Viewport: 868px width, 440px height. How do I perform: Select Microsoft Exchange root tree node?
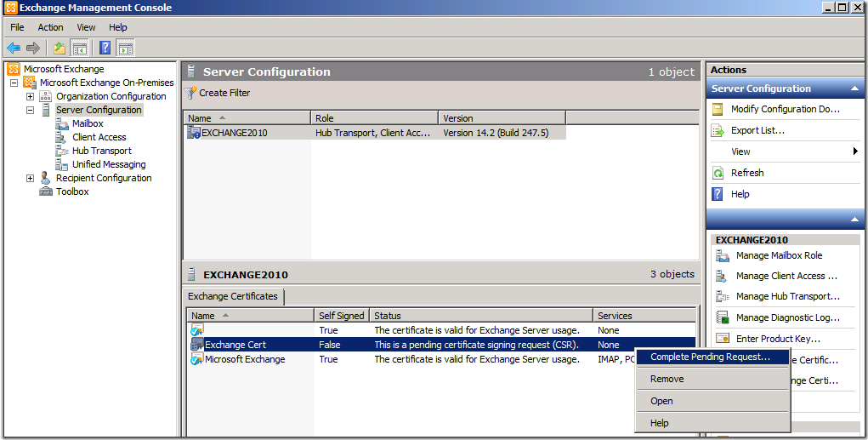click(64, 69)
